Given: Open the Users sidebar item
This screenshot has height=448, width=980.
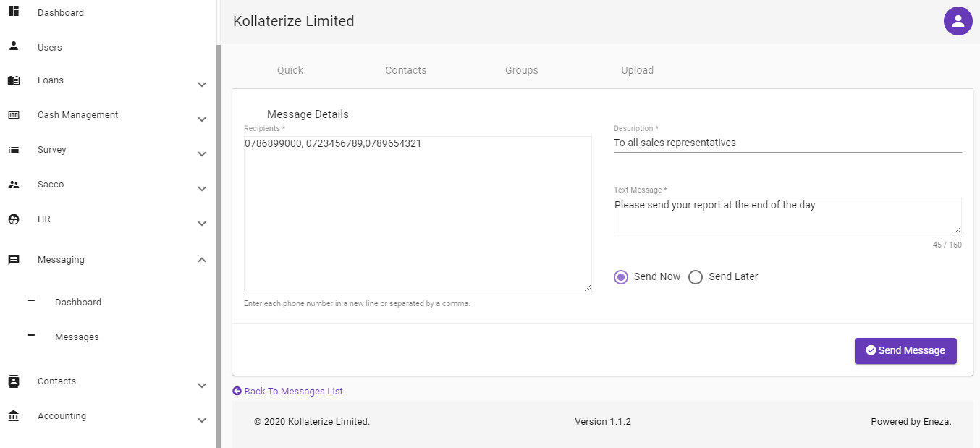Looking at the screenshot, I should (50, 47).
